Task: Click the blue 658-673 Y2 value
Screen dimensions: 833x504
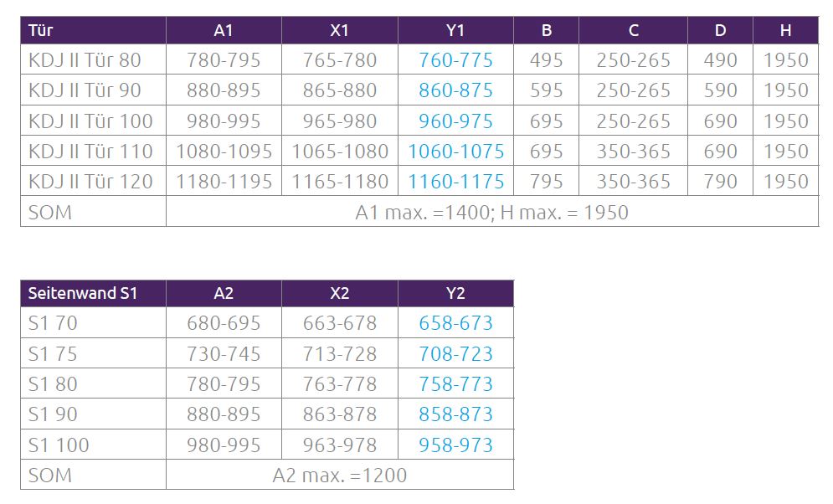Action: click(455, 323)
